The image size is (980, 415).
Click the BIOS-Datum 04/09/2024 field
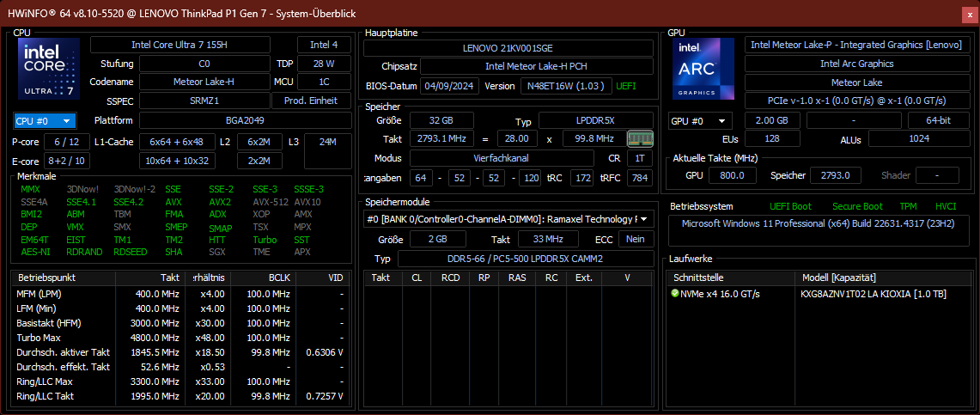450,86
